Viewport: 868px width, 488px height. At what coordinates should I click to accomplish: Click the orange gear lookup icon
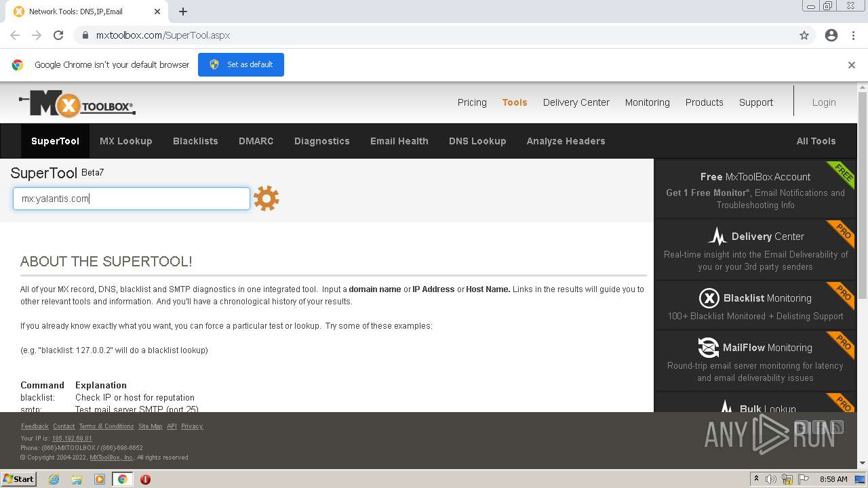266,199
